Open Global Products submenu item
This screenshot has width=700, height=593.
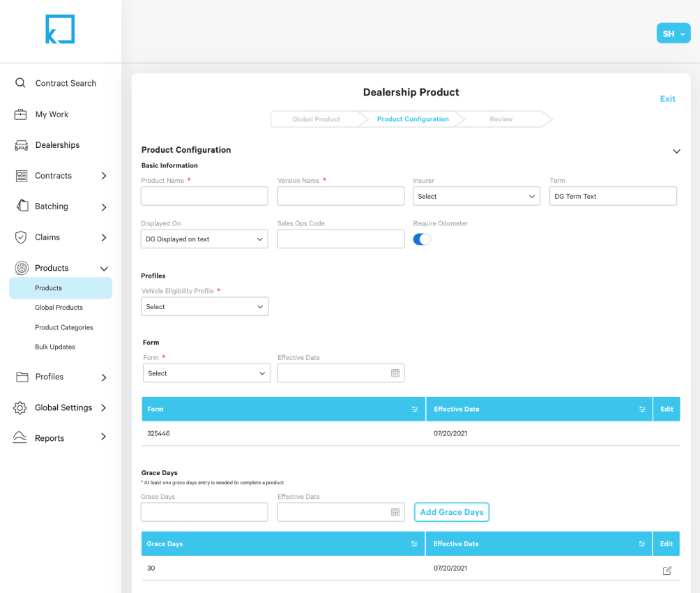point(59,308)
